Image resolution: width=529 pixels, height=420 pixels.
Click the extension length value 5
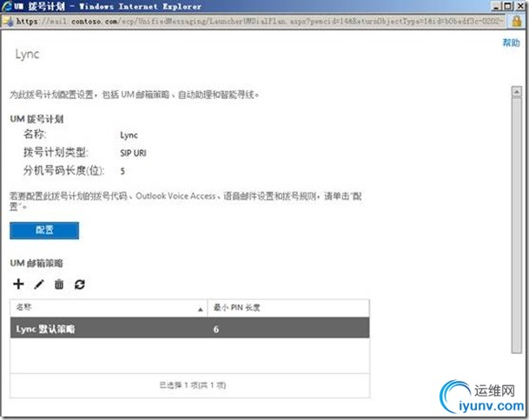coord(122,171)
